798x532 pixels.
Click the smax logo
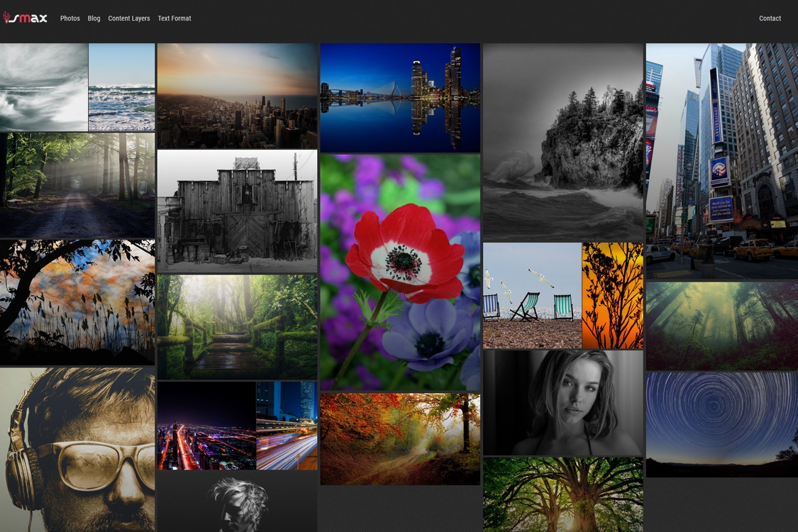25,18
